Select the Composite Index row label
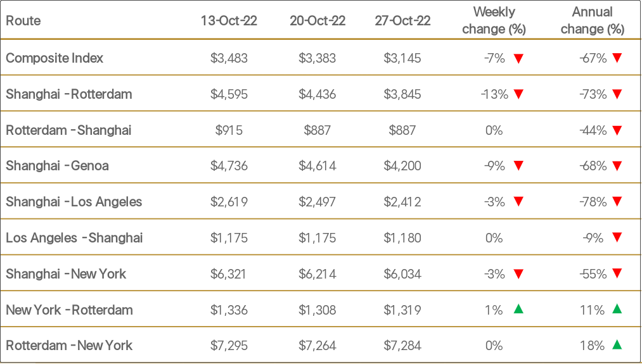This screenshot has width=642, height=364. pyautogui.click(x=55, y=58)
